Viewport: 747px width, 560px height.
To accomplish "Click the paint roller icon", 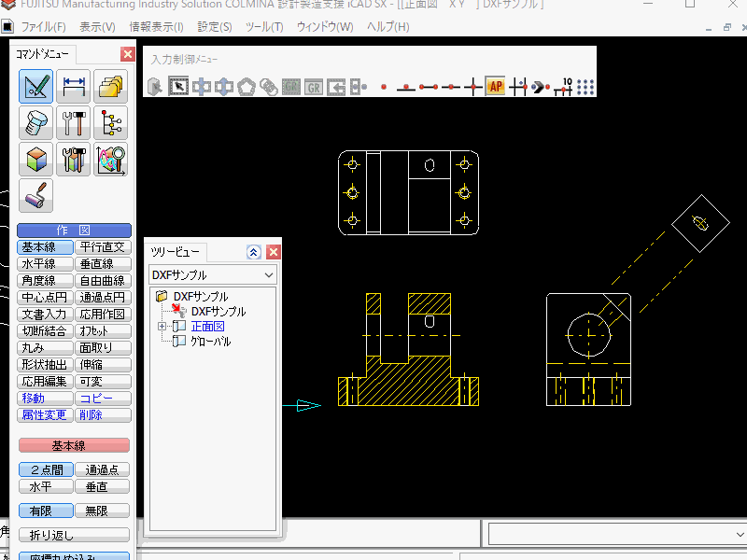I will click(35, 196).
